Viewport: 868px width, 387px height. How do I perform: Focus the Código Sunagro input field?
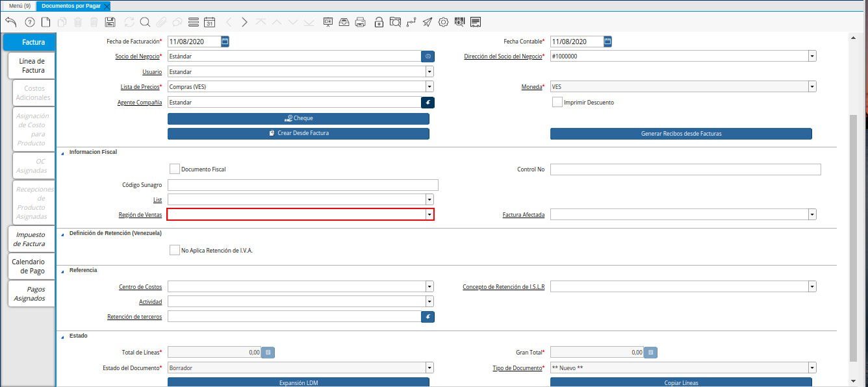[303, 185]
